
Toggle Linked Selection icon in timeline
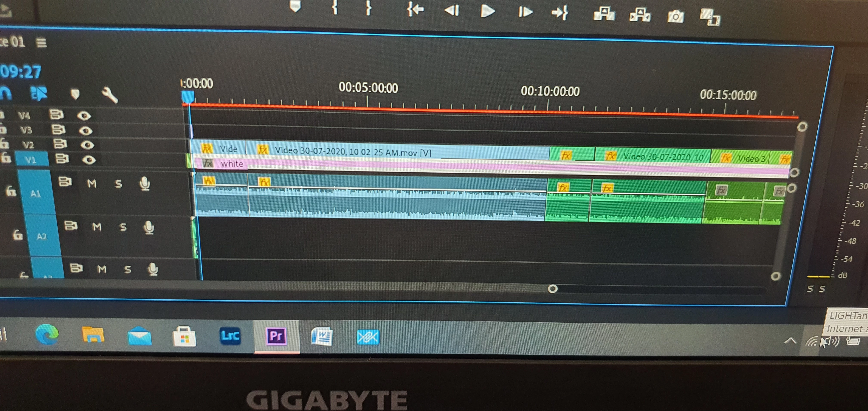(39, 93)
